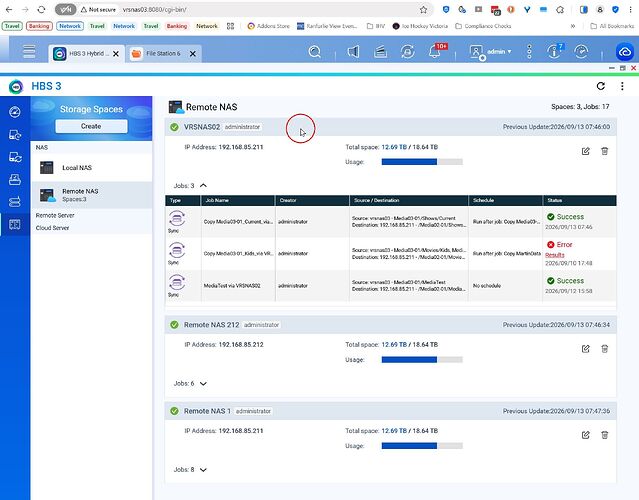This screenshot has height=500, width=639.
Task: Open the Compliance Checks bookmark folder
Action: point(483,26)
